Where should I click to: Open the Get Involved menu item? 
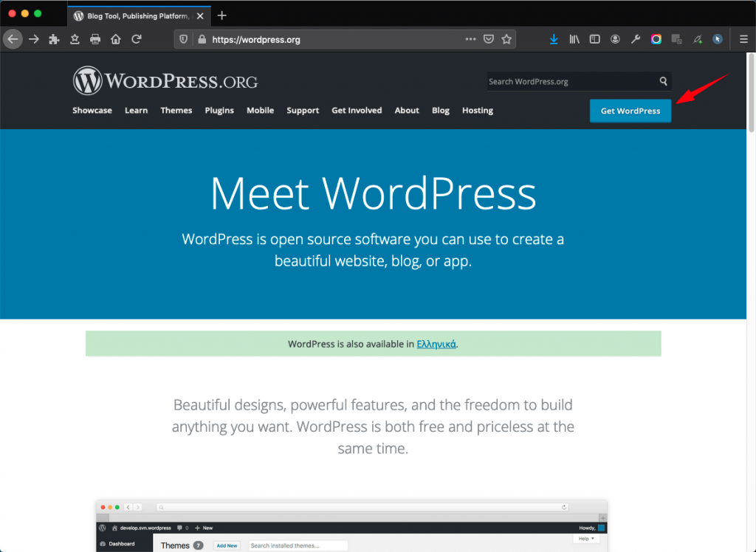click(357, 111)
